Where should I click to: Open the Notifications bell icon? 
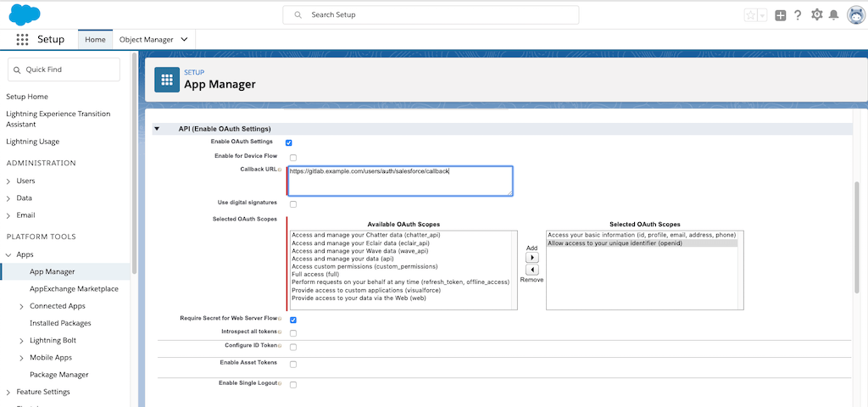pyautogui.click(x=834, y=15)
